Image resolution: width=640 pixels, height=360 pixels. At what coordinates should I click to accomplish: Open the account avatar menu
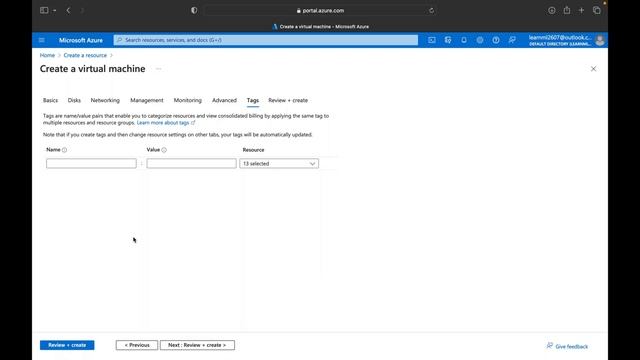click(600, 40)
